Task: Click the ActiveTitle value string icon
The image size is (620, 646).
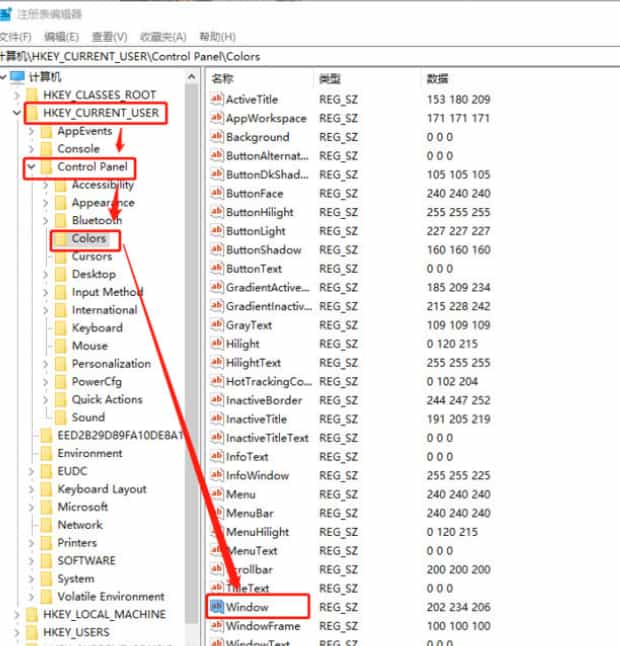Action: (217, 99)
